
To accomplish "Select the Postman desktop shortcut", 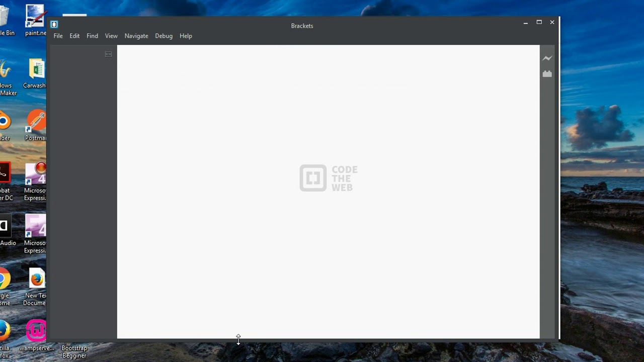I will [35, 126].
